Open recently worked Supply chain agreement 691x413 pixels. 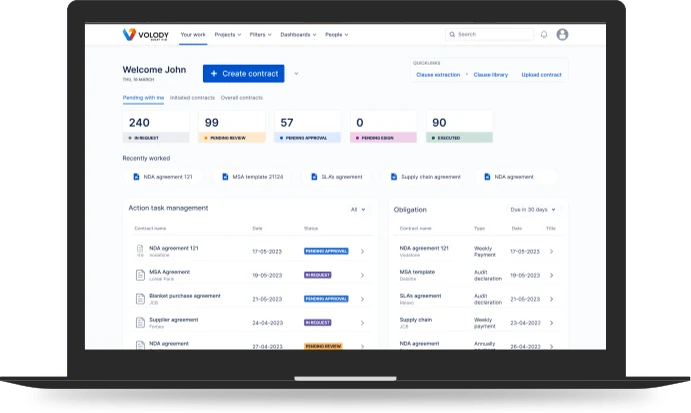point(422,177)
